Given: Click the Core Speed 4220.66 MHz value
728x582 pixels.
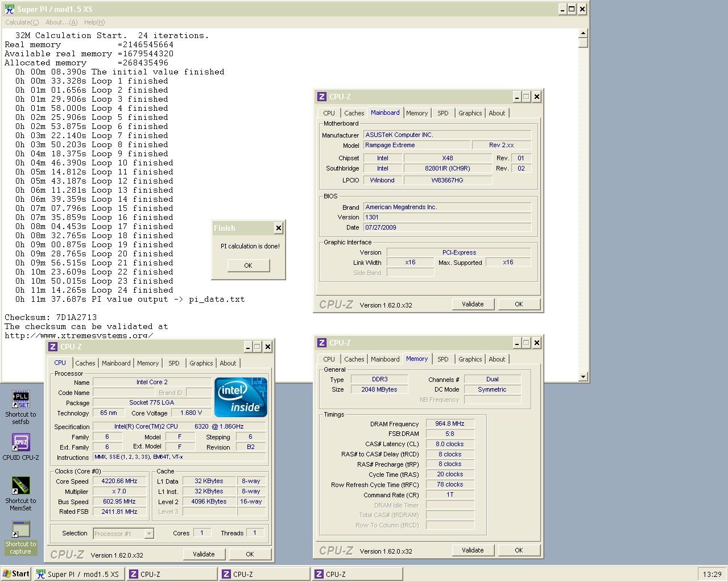Looking at the screenshot, I should point(119,481).
